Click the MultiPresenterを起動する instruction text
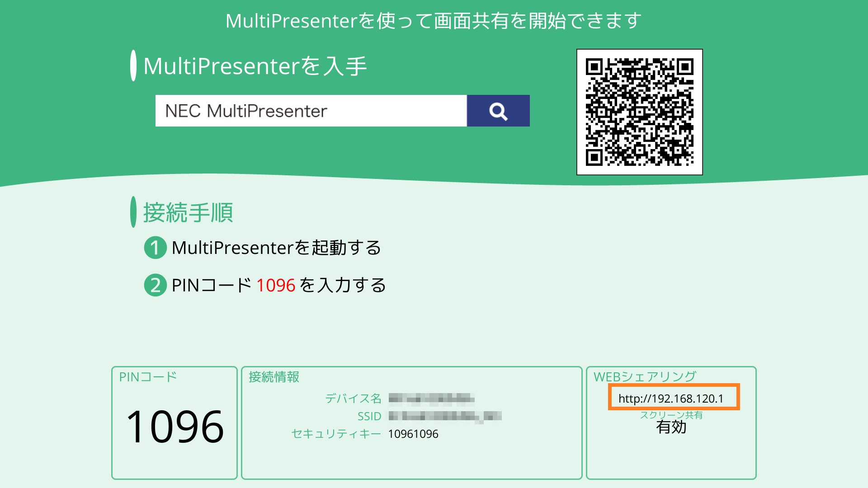Viewport: 868px width, 488px height. coord(277,248)
